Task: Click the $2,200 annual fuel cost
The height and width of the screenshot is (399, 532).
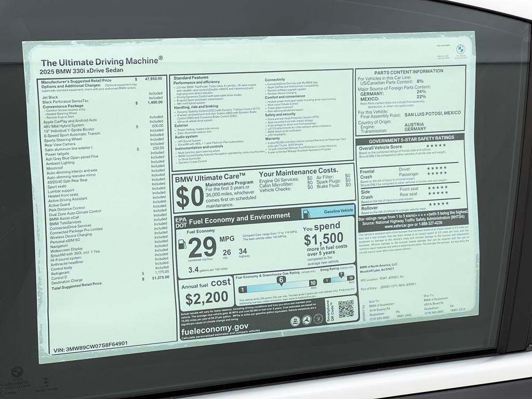Action: [x=207, y=298]
